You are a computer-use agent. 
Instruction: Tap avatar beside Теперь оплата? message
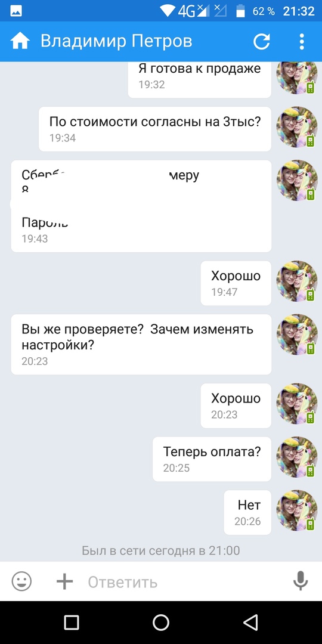click(x=296, y=457)
